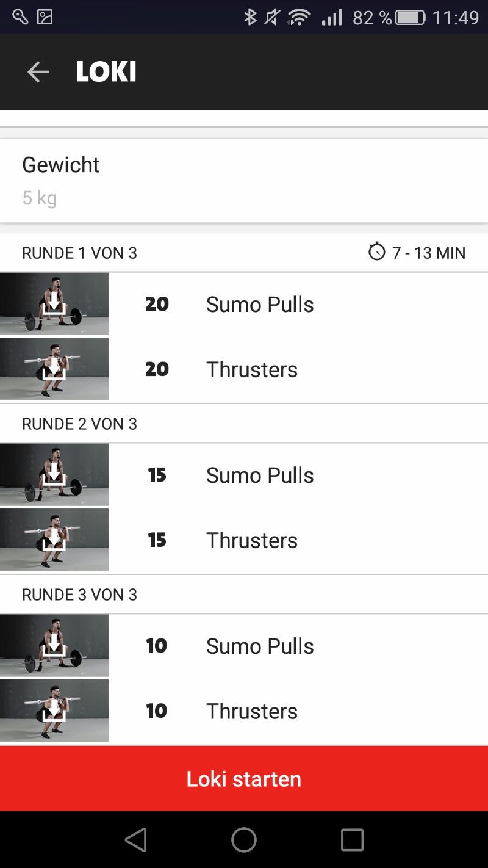Viewport: 488px width, 868px height.
Task: Select Thrusters in Runde 3
Action: pos(252,710)
